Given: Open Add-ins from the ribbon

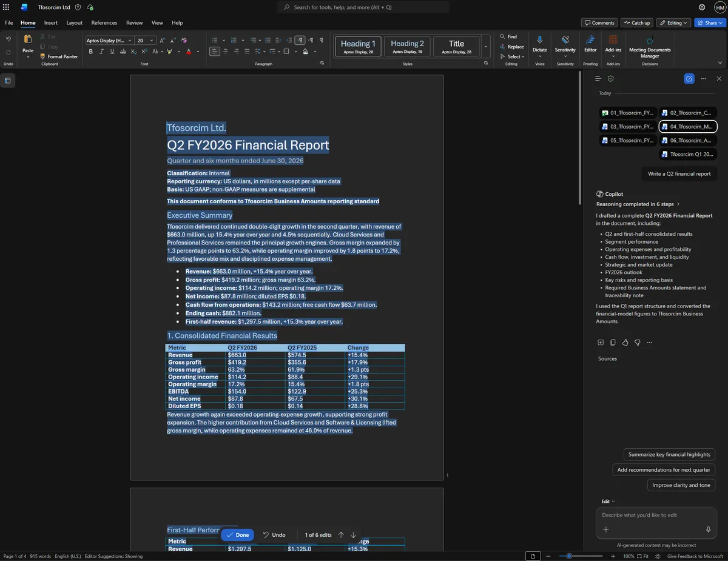Looking at the screenshot, I should pyautogui.click(x=613, y=44).
